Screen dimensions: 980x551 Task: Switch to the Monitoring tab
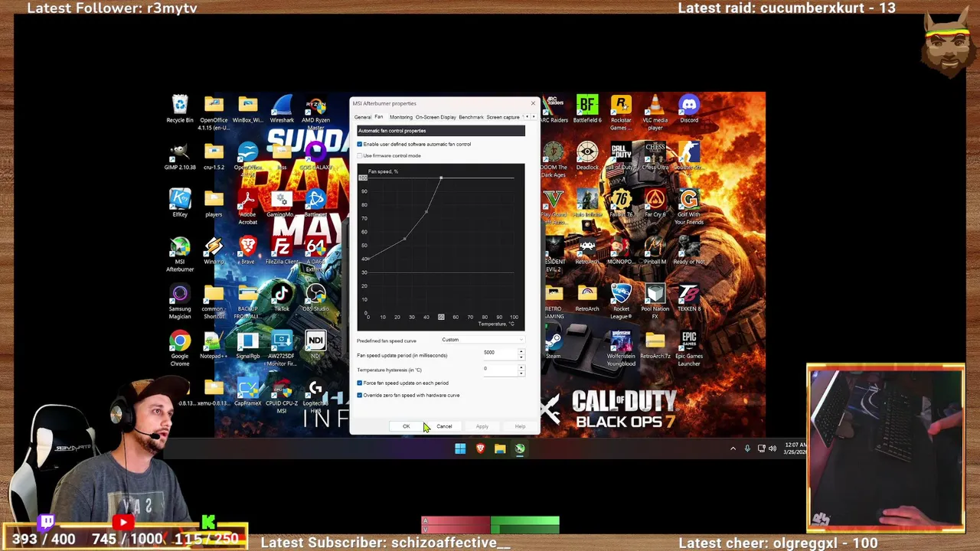(x=400, y=117)
